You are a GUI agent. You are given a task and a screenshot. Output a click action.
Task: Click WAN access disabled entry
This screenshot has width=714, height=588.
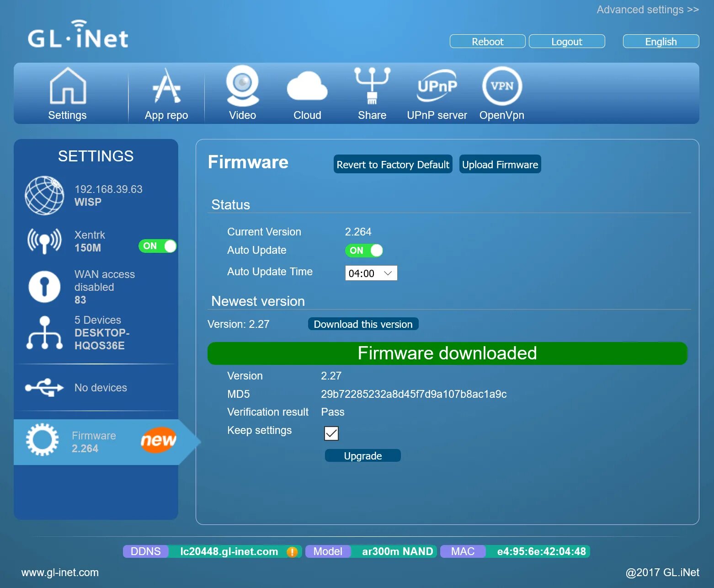(105, 287)
